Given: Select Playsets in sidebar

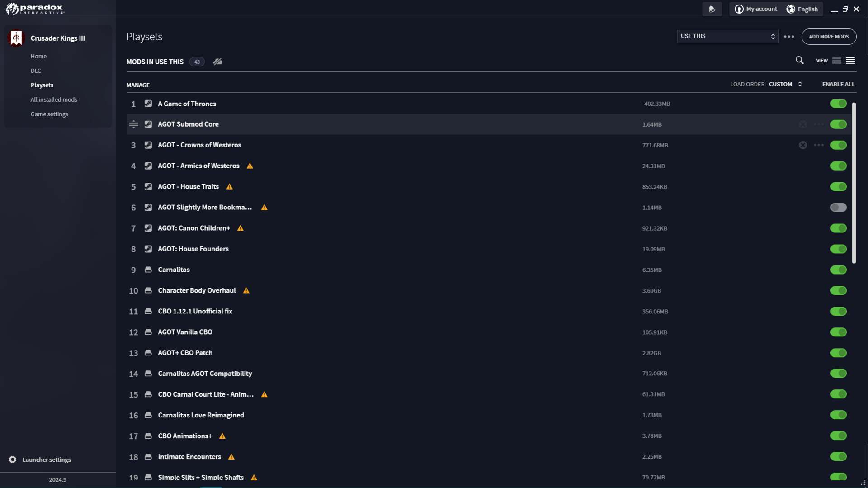Looking at the screenshot, I should (42, 85).
